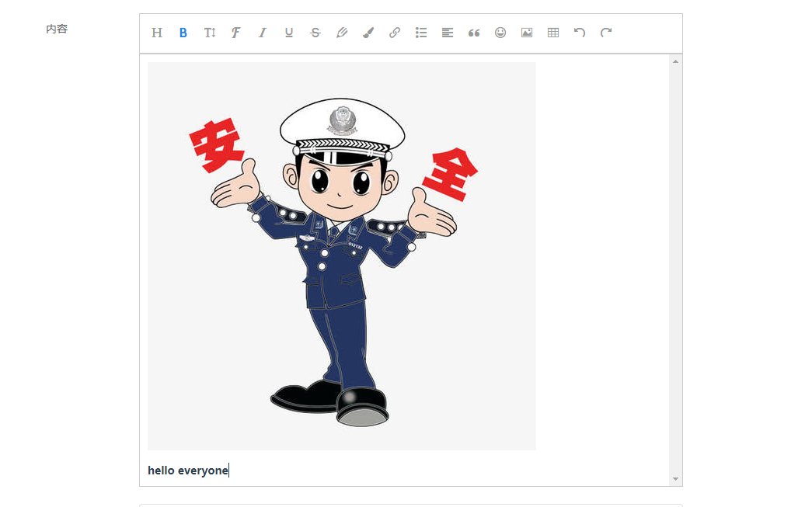Toggle bold formatting
Image resolution: width=812 pixels, height=507 pixels.
[x=183, y=33]
